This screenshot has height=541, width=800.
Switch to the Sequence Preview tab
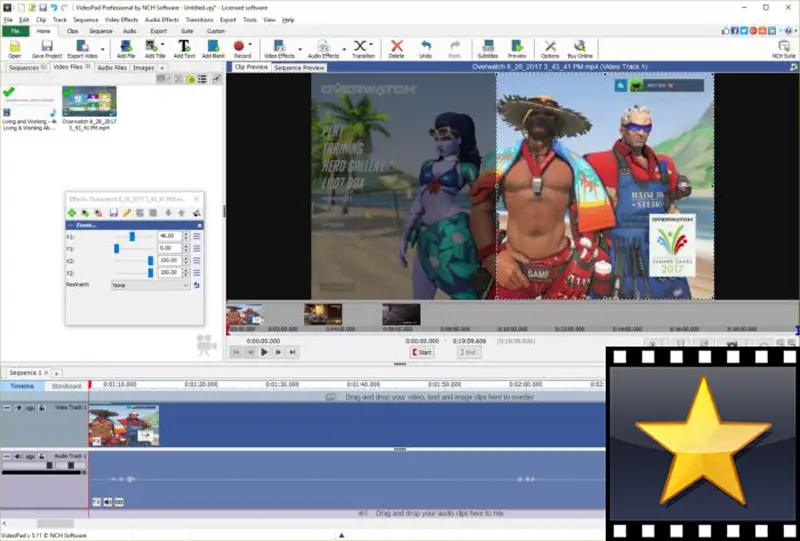[299, 68]
